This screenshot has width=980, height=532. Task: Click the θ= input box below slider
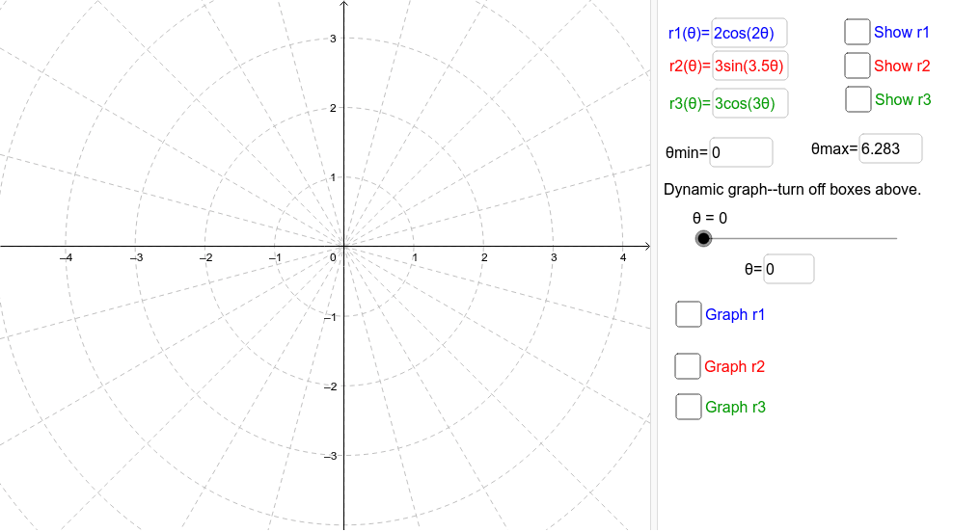788,270
